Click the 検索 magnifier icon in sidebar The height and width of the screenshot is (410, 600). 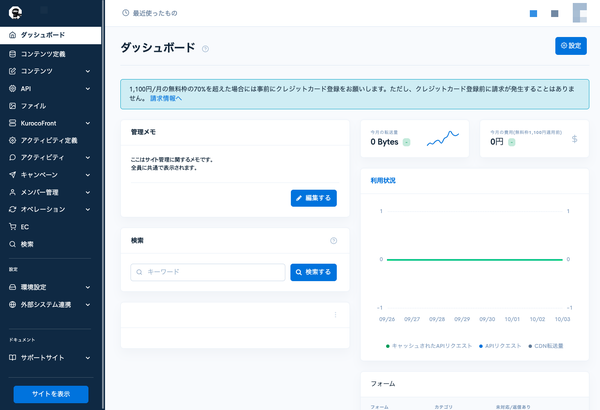pyautogui.click(x=12, y=244)
